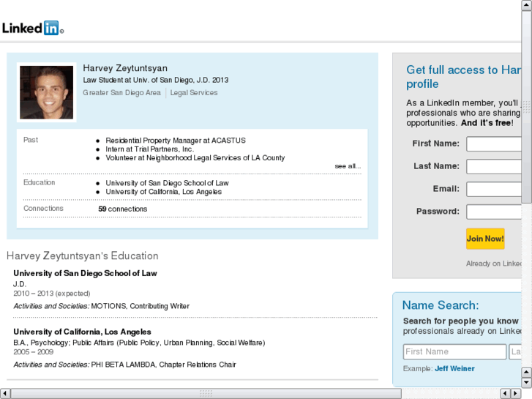
Task: Open University of California, Los Angeles summary link
Action: (163, 192)
